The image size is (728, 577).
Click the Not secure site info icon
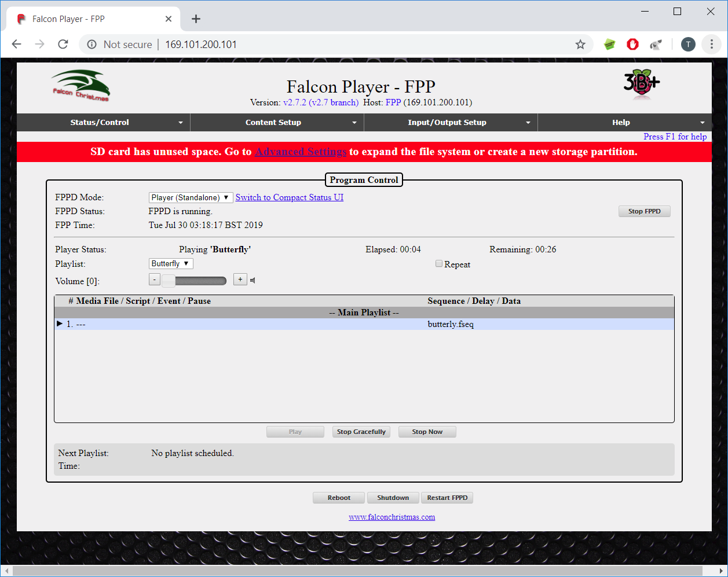coord(92,45)
